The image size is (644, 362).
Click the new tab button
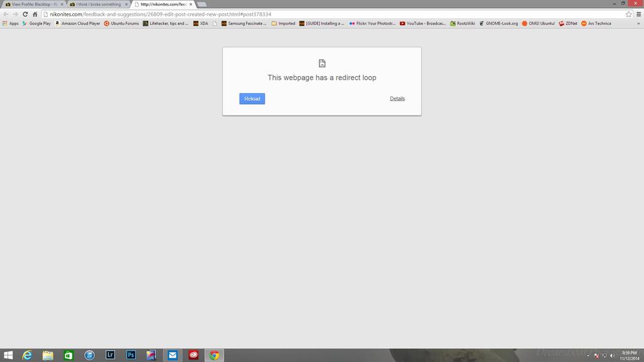coord(202,4)
